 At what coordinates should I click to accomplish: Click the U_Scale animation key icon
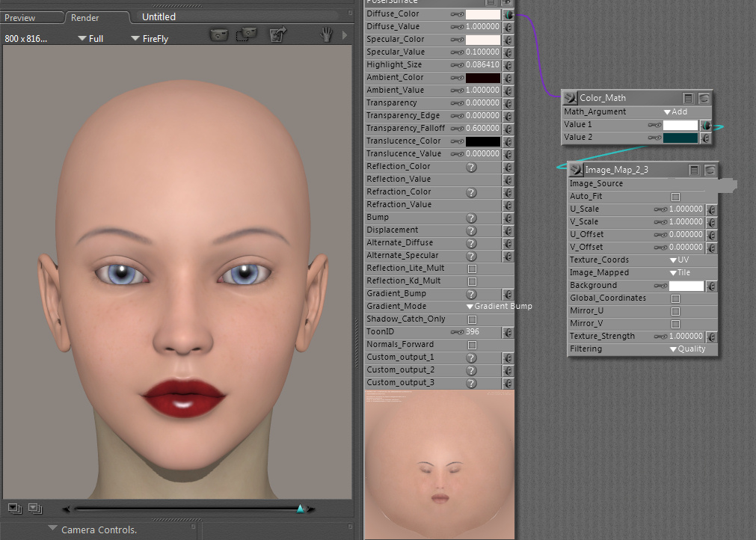tap(660, 209)
